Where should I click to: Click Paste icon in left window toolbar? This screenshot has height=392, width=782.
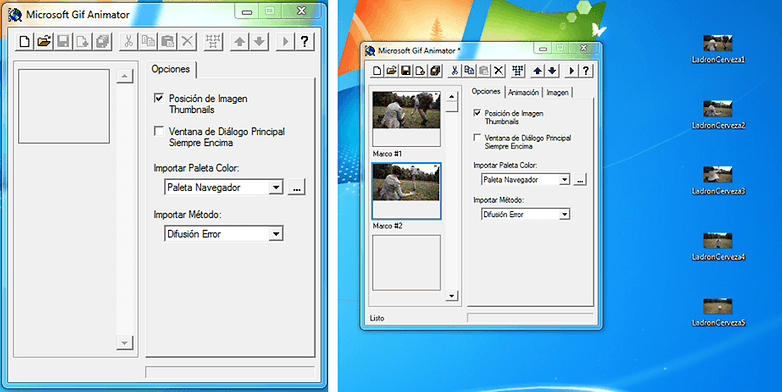pyautogui.click(x=168, y=41)
